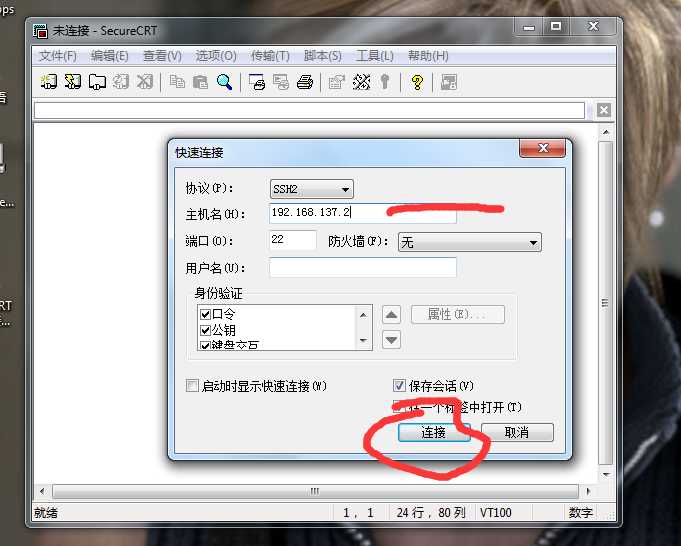Toggle the 保存会话 checkbox
681x546 pixels.
click(x=399, y=385)
